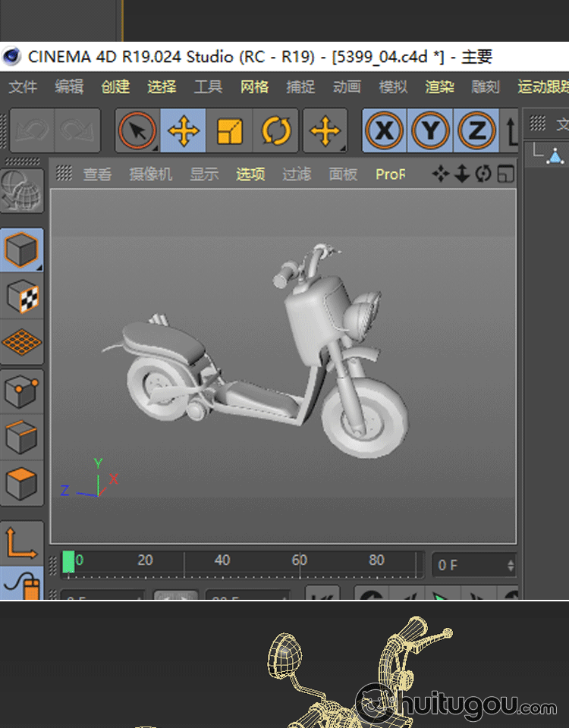Toggle X axis lock
Image resolution: width=569 pixels, height=728 pixels.
click(x=385, y=131)
